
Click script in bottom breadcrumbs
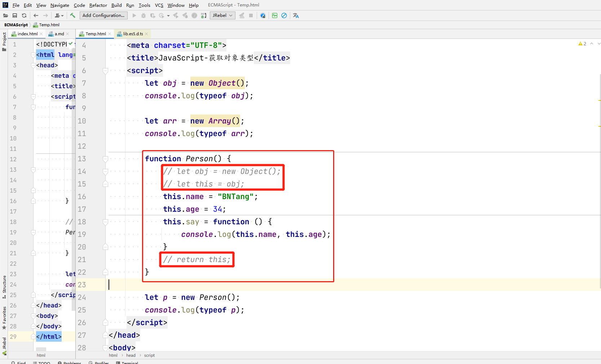tap(149, 355)
